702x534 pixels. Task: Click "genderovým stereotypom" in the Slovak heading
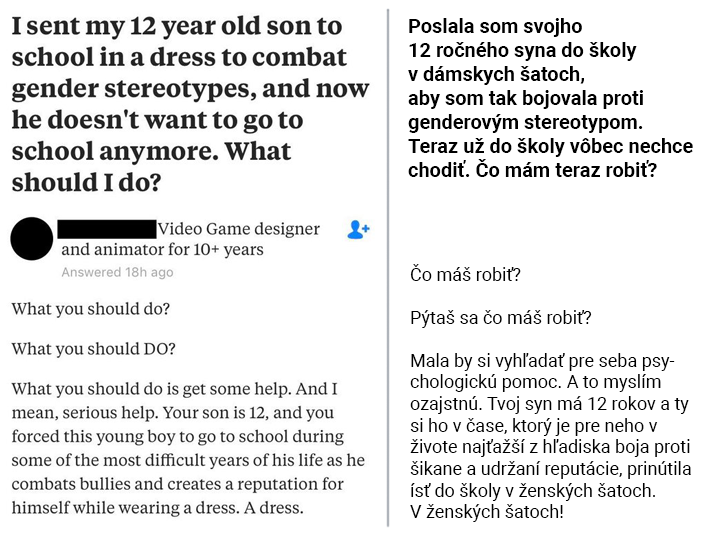coord(526,122)
